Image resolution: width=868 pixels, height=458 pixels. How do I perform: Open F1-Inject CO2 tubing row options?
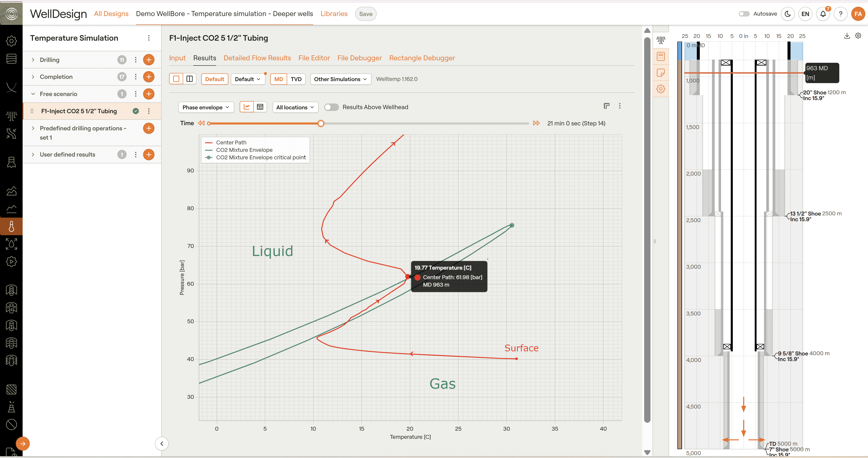click(x=149, y=111)
